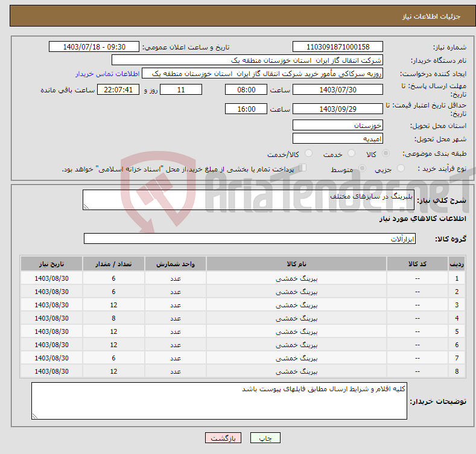Click the price validity date 1403/09/29
476x454 pixels.
pos(338,109)
